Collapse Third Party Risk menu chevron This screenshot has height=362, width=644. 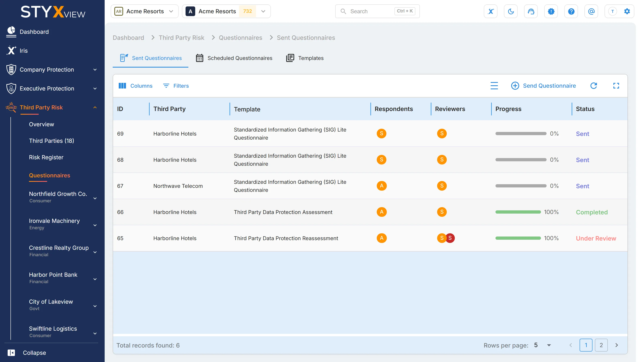(x=95, y=107)
